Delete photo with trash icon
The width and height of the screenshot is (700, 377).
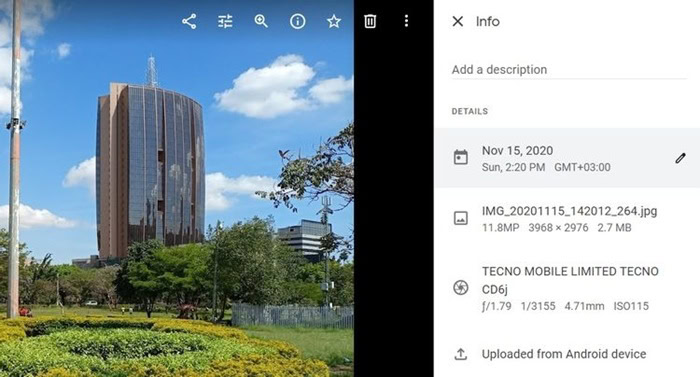[x=370, y=21]
